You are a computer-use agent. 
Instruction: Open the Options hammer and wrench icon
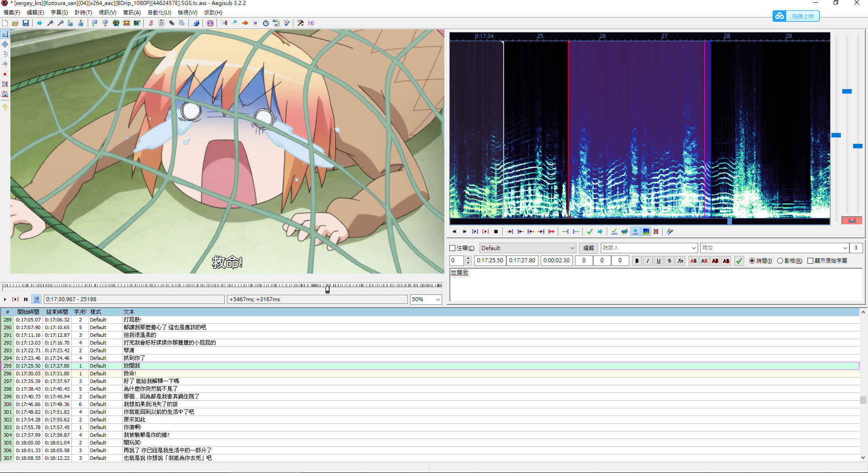[x=301, y=23]
